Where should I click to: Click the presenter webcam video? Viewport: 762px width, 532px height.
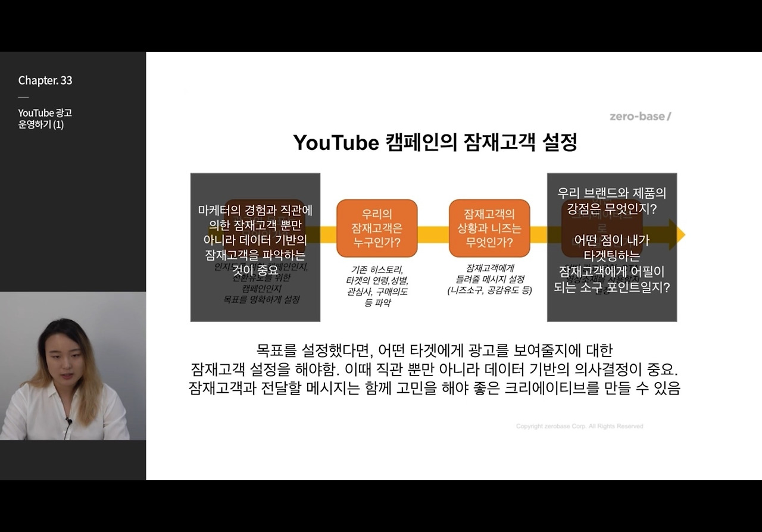(73, 366)
